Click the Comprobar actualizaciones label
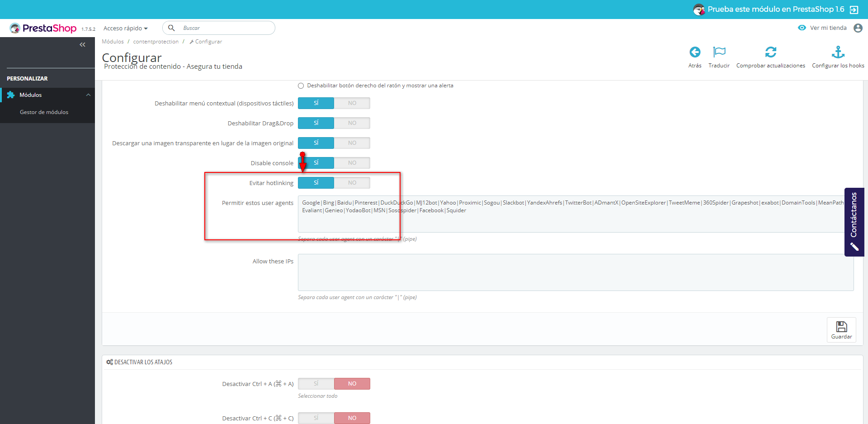This screenshot has width=868, height=424. pos(771,66)
